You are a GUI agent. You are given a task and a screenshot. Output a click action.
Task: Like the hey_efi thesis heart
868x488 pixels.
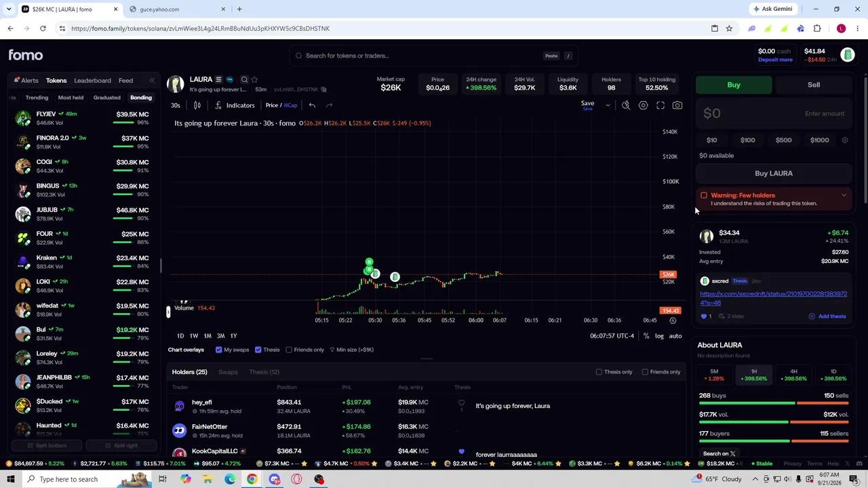tap(461, 403)
